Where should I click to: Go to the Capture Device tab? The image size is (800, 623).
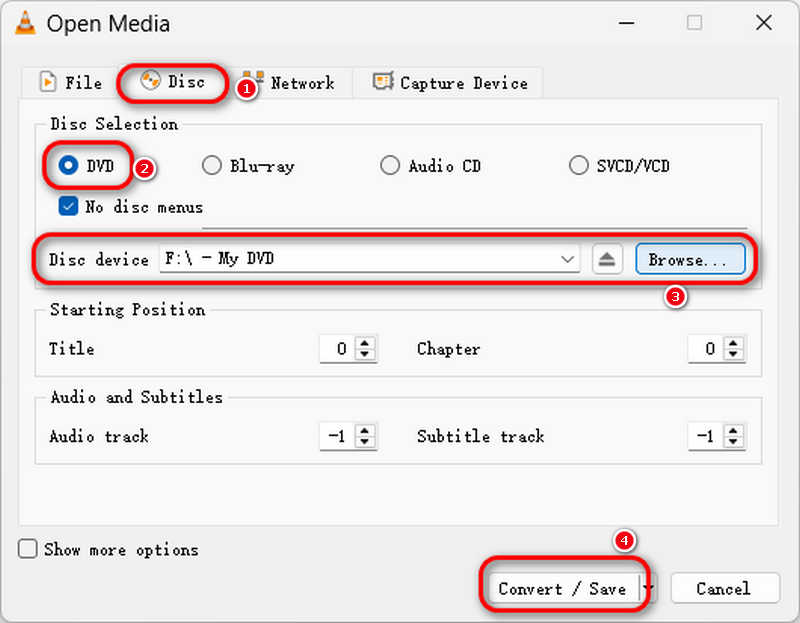point(450,83)
